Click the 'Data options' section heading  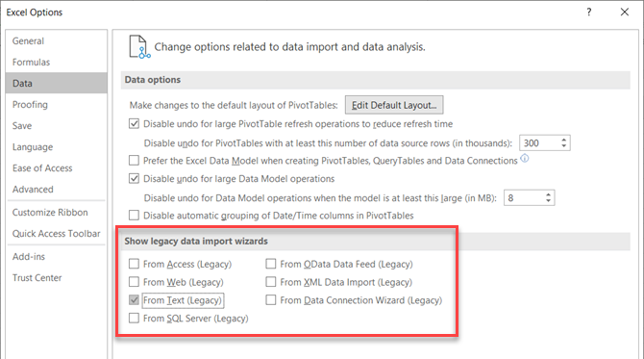(153, 79)
